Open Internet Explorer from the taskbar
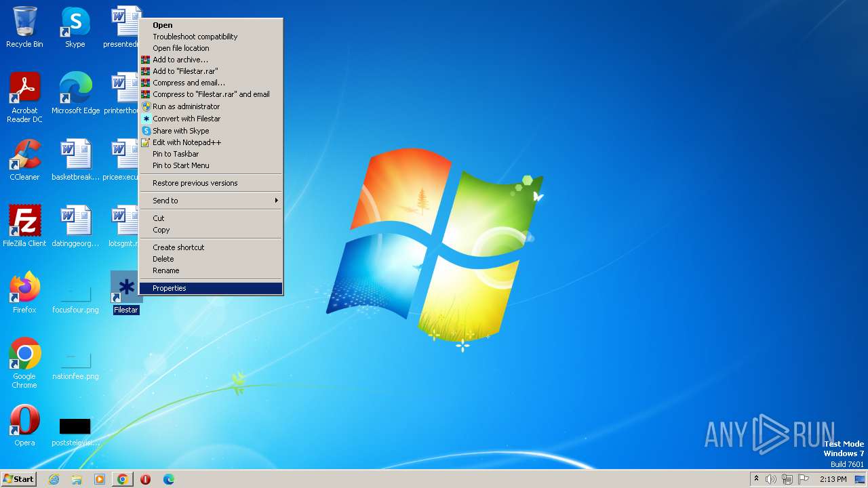This screenshot has width=868, height=488. [x=54, y=479]
